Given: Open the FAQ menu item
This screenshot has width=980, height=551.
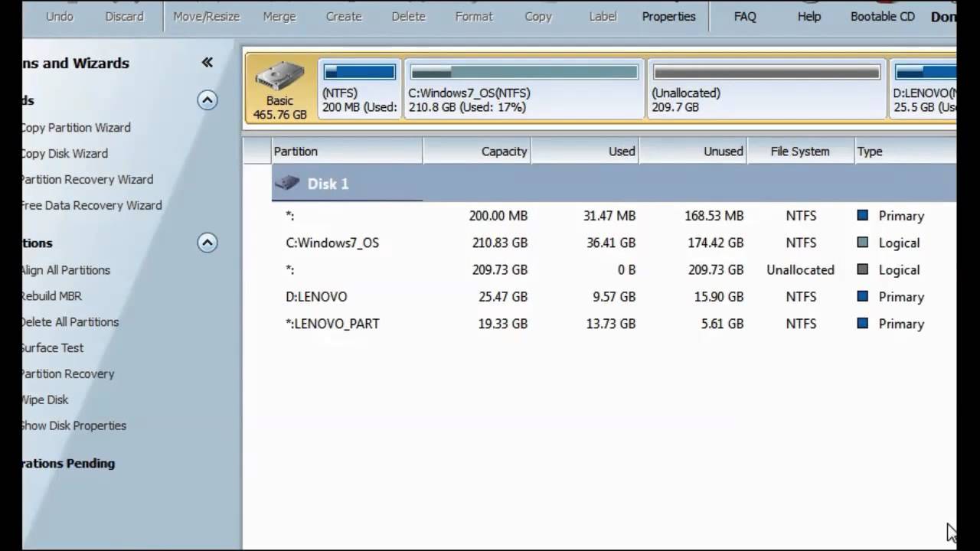Looking at the screenshot, I should 744,16.
